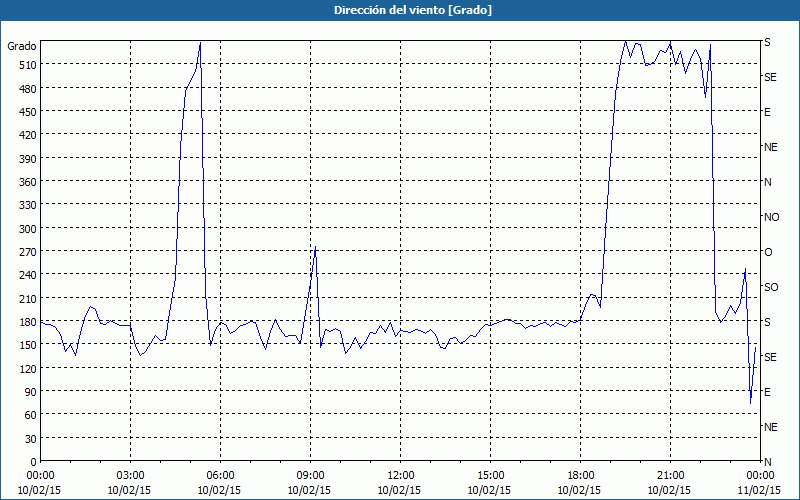Click the 10/02/15 date under 12:00
Image resolution: width=800 pixels, height=500 pixels.
[399, 490]
